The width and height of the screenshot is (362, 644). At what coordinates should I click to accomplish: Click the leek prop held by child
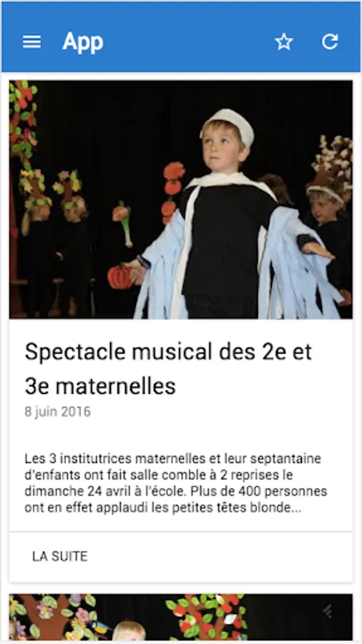pyautogui.click(x=124, y=224)
